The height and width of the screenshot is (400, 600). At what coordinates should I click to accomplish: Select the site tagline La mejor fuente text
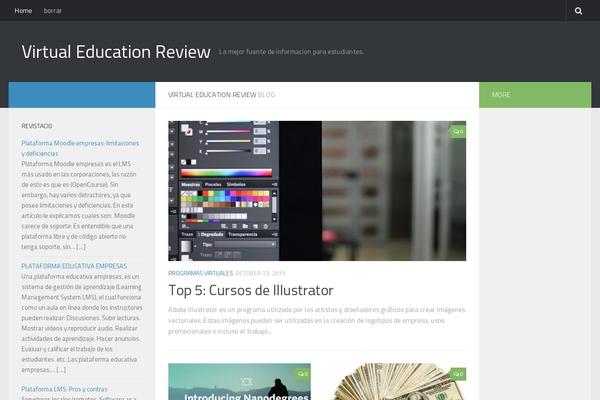click(291, 52)
